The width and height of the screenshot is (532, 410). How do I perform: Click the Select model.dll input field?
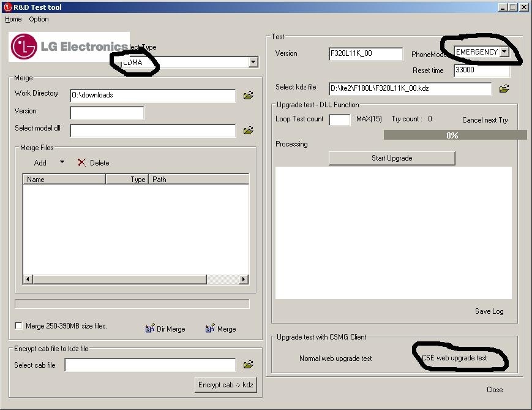[x=152, y=131]
